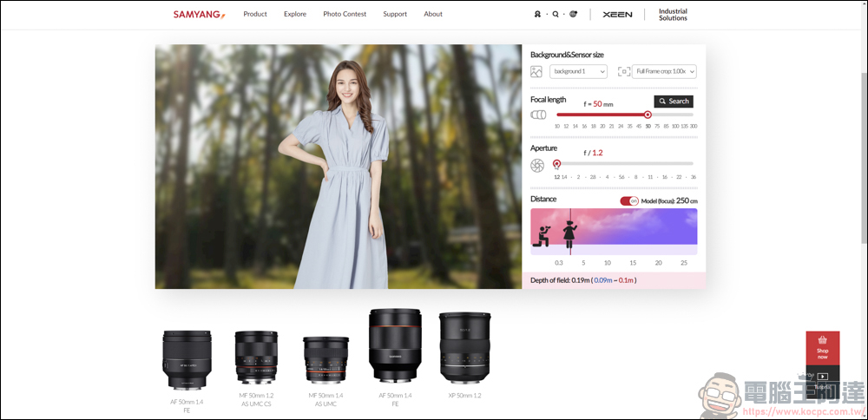This screenshot has width=868, height=420.
Task: Click the Search lens button
Action: coord(674,102)
